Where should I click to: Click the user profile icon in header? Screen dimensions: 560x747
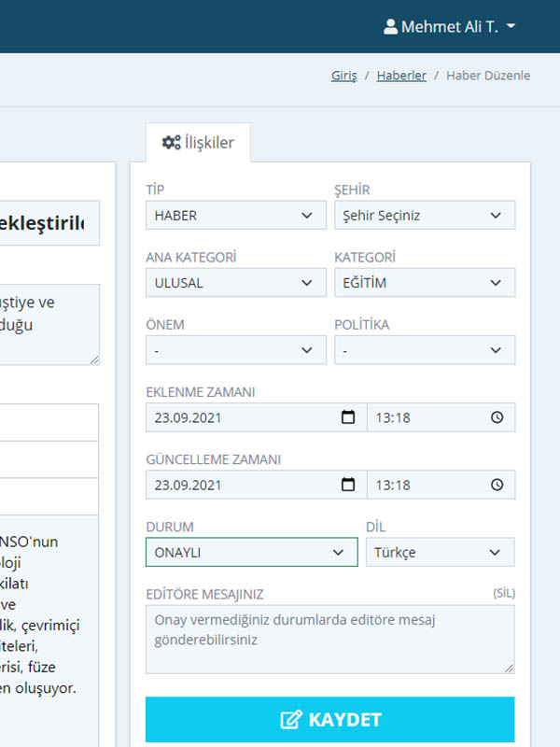point(390,27)
